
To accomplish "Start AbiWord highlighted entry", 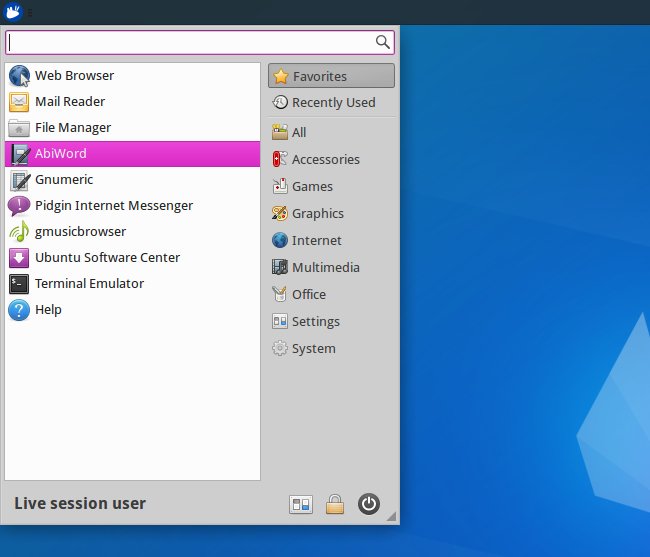I will [133, 154].
